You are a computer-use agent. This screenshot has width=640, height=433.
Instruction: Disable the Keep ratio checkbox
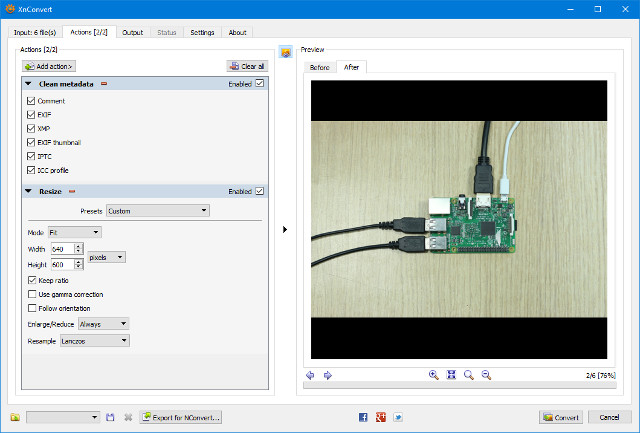[x=31, y=281]
